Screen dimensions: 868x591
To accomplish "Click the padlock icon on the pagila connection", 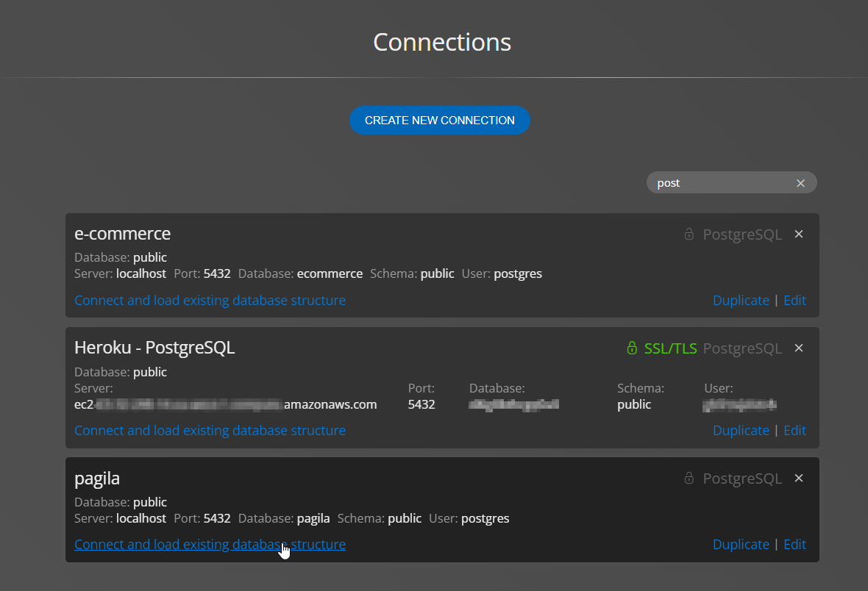I will click(689, 478).
